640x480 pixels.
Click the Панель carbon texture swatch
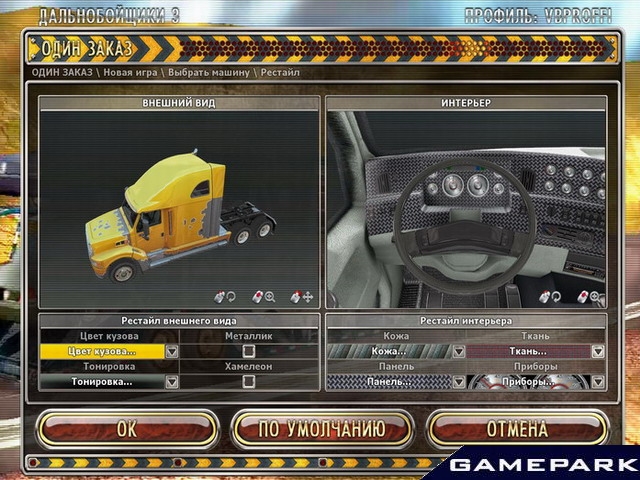pyautogui.click(x=389, y=382)
